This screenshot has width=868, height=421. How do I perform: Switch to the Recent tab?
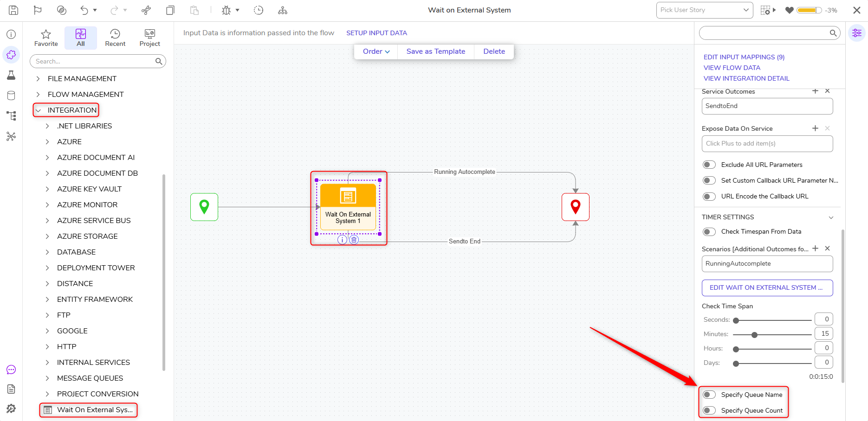[x=115, y=38]
